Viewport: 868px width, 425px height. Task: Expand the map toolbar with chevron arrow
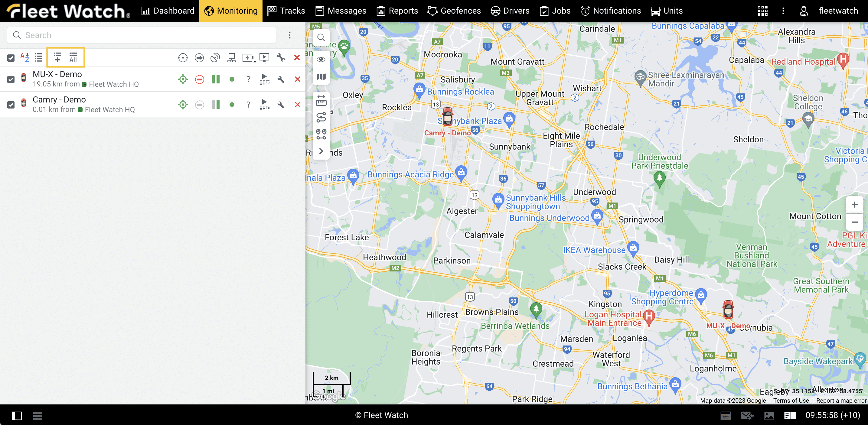click(321, 151)
